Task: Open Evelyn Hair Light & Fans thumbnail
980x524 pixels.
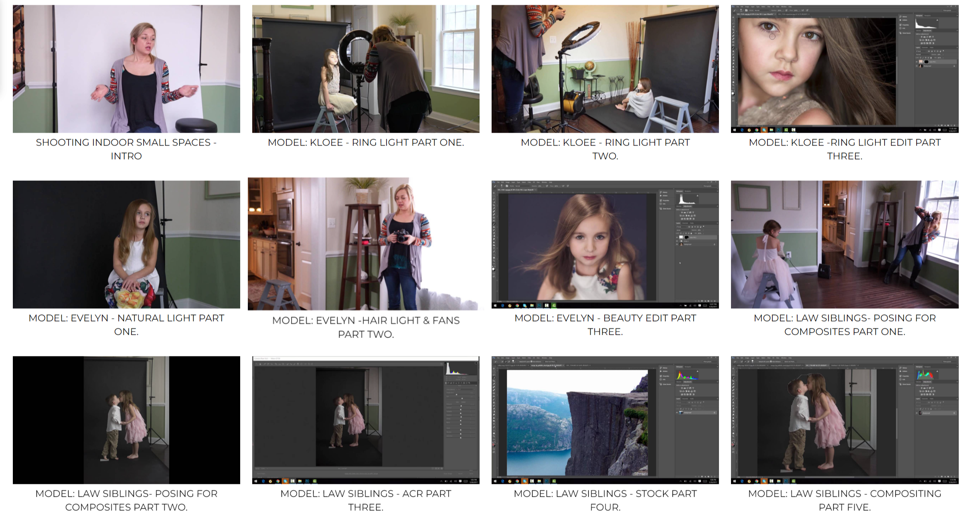Action: coord(366,244)
